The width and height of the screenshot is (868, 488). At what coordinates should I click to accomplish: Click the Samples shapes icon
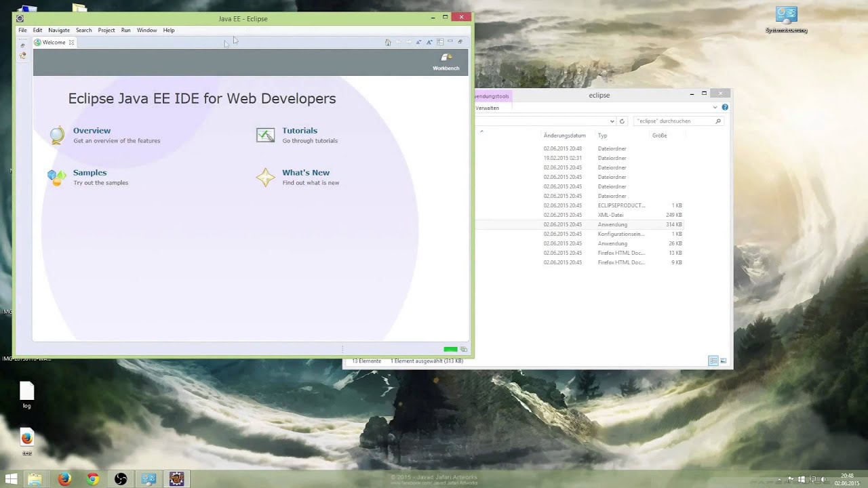pyautogui.click(x=56, y=177)
